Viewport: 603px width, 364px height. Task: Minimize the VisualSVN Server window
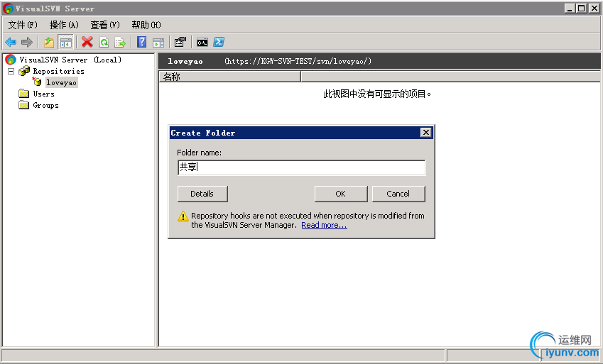click(x=570, y=8)
